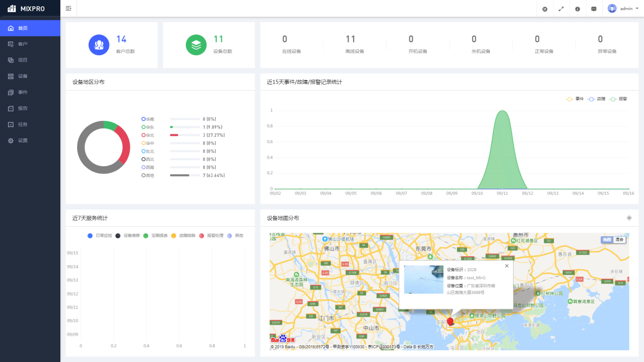Click the green 设备总数 layers icon
644x362 pixels.
pos(196,45)
